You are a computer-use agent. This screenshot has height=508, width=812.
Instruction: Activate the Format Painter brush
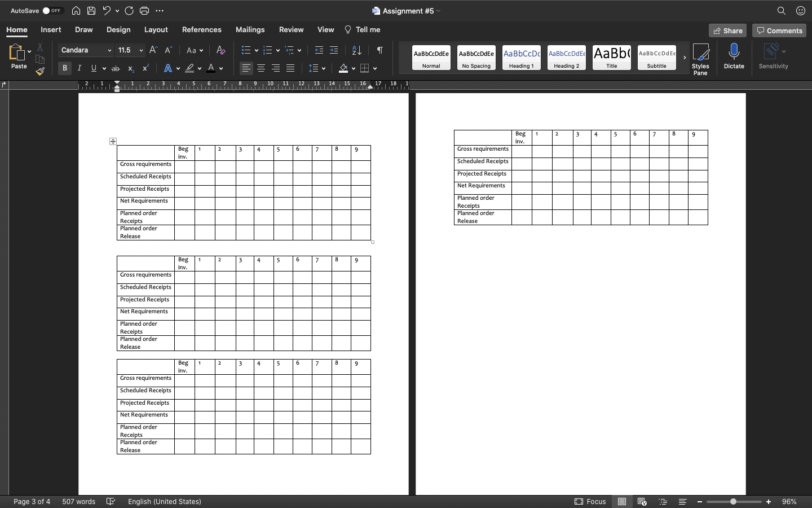point(40,71)
